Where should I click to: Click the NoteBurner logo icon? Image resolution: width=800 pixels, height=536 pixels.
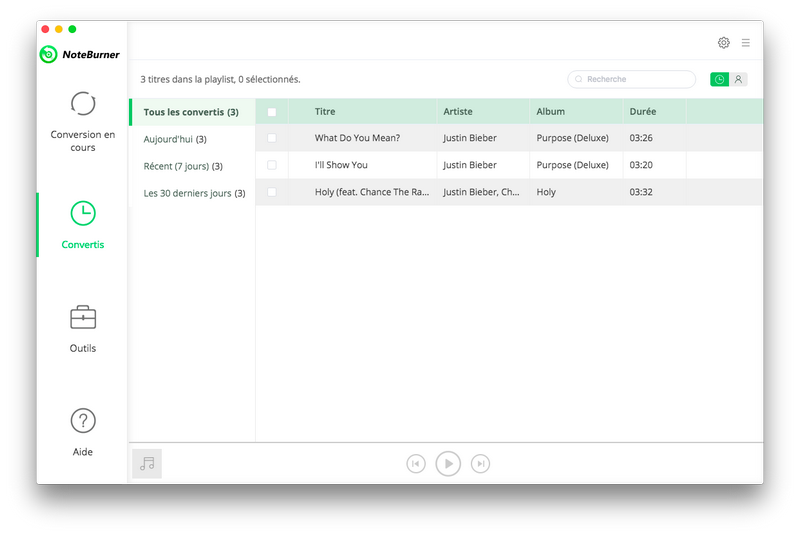pyautogui.click(x=48, y=55)
